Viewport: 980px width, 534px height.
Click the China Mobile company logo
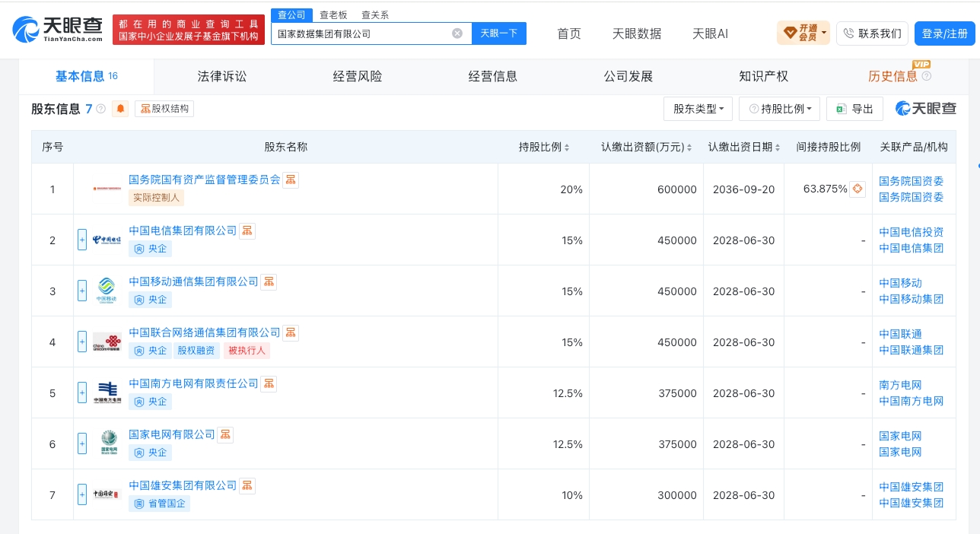pos(107,291)
